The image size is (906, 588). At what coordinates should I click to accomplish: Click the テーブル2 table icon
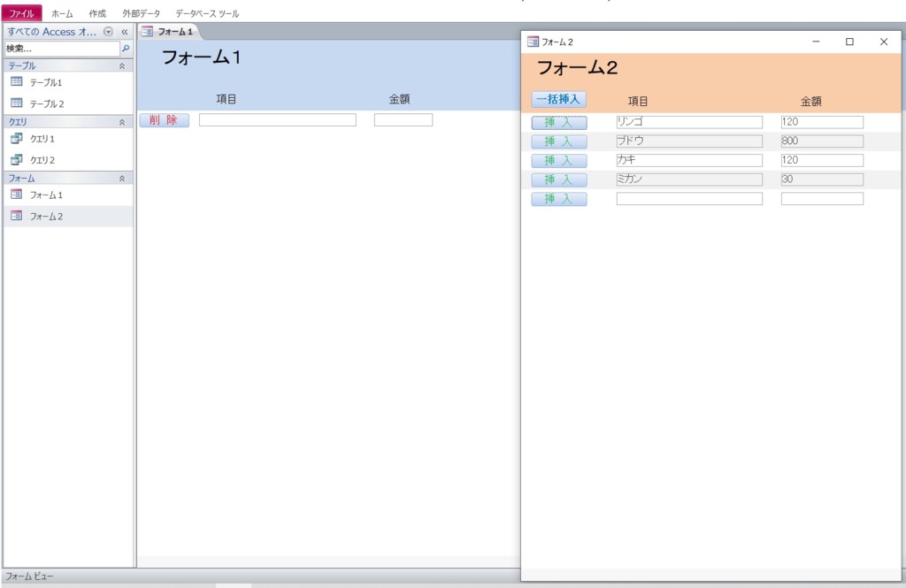tap(16, 103)
